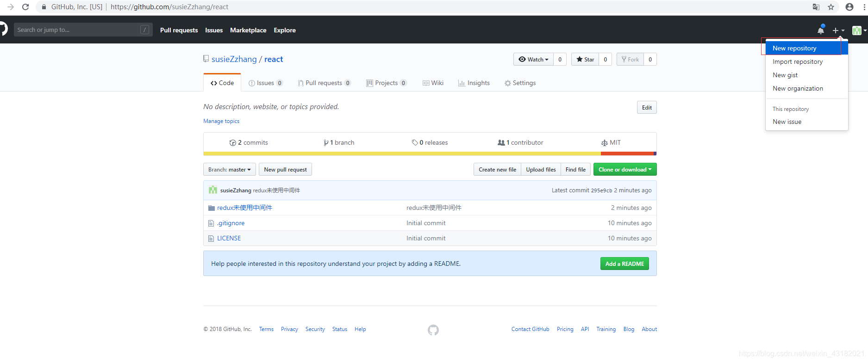Click Explore in top navigation
Image resolution: width=868 pixels, height=362 pixels.
(285, 30)
